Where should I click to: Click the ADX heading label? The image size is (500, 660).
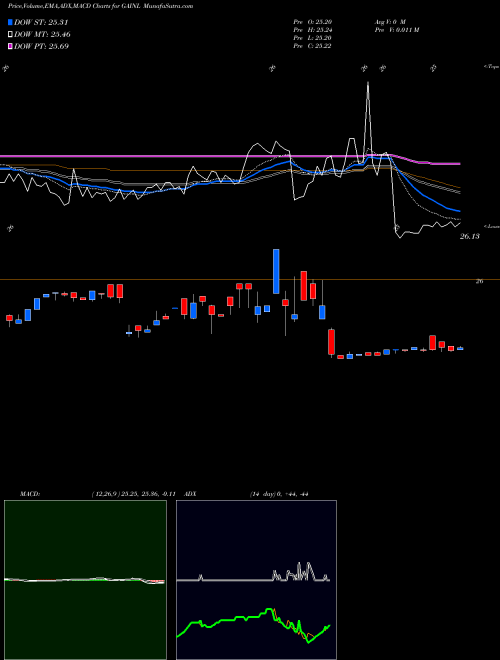pyautogui.click(x=190, y=494)
